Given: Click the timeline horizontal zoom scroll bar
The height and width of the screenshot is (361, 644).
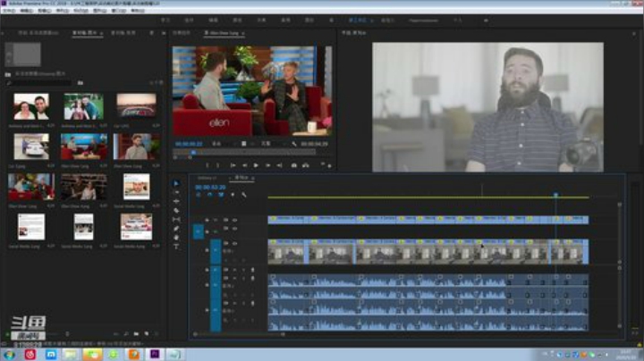Looking at the screenshot, I should (239, 334).
